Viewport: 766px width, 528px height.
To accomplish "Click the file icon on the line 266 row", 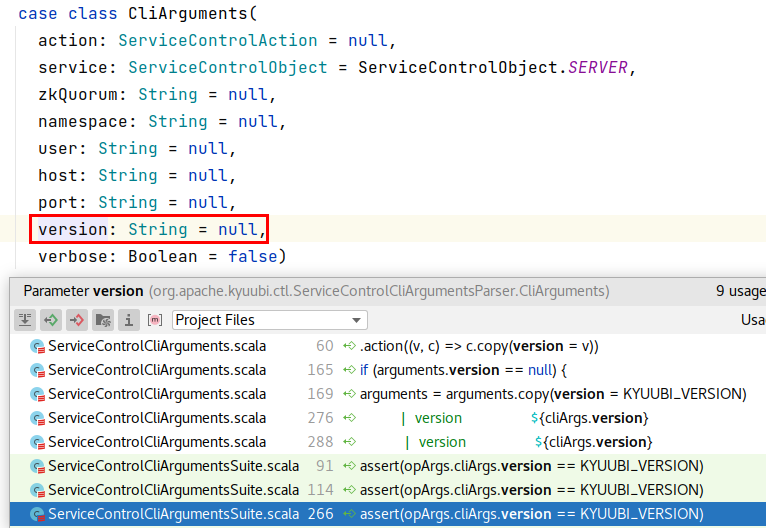I will tap(38, 514).
